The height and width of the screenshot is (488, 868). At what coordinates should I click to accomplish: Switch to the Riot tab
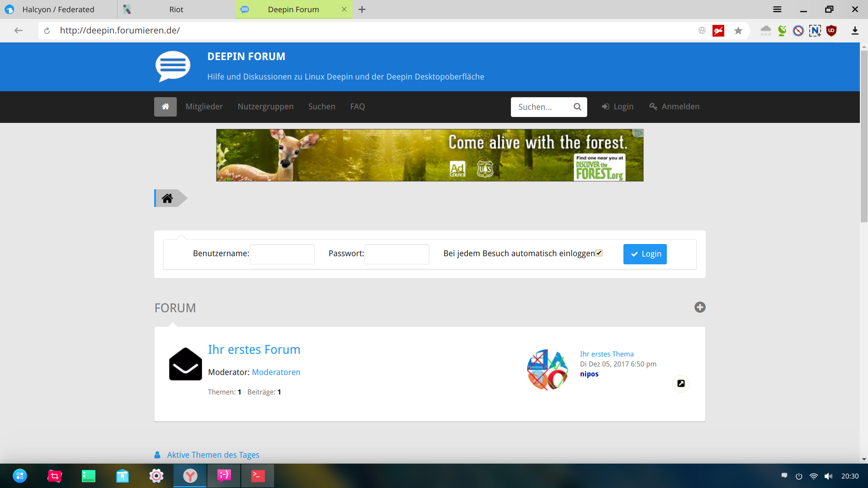coord(176,9)
